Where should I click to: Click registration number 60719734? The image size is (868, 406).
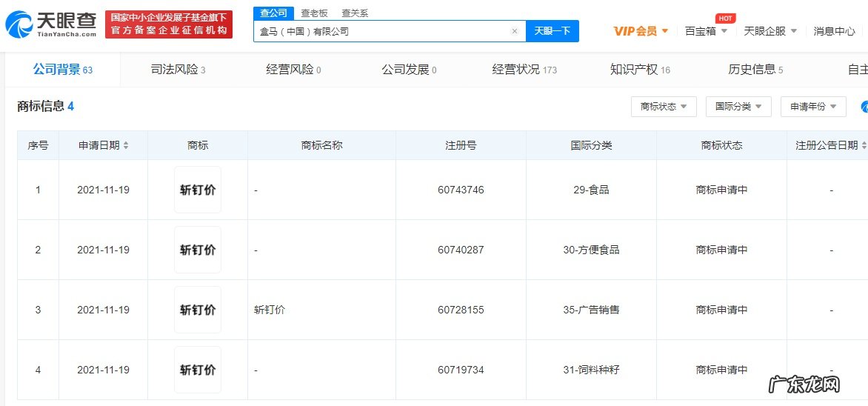461,370
